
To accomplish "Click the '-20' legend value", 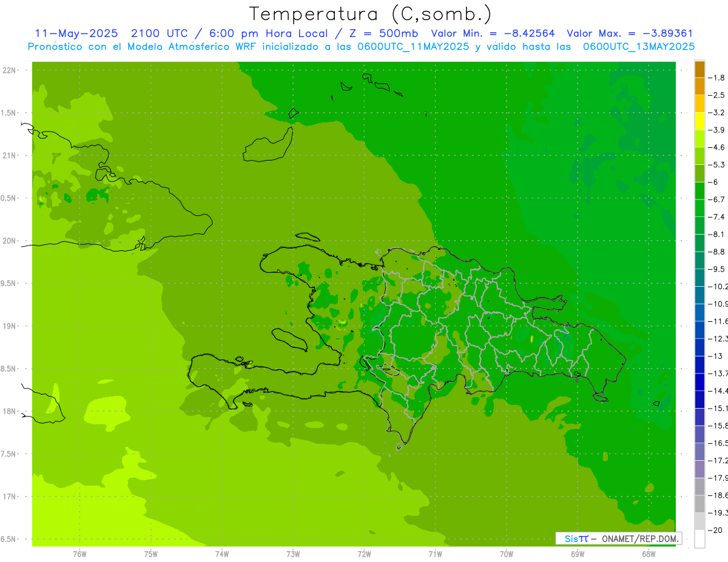I will coord(715,530).
